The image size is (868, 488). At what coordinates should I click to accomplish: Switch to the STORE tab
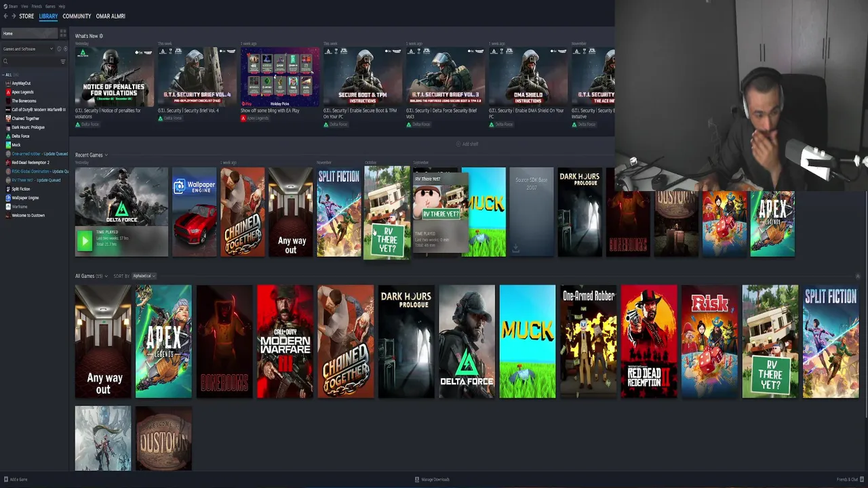pos(26,16)
